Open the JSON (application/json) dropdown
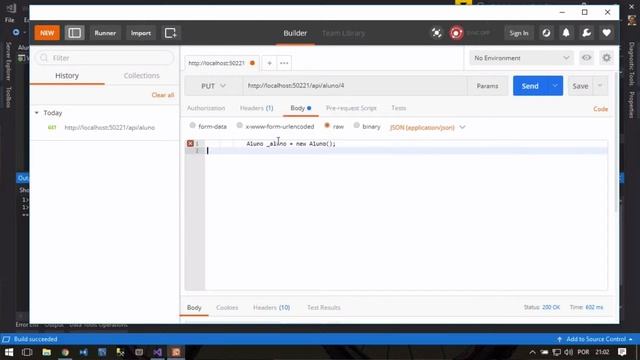Image resolution: width=640 pixels, height=360 pixels. (x=427, y=127)
